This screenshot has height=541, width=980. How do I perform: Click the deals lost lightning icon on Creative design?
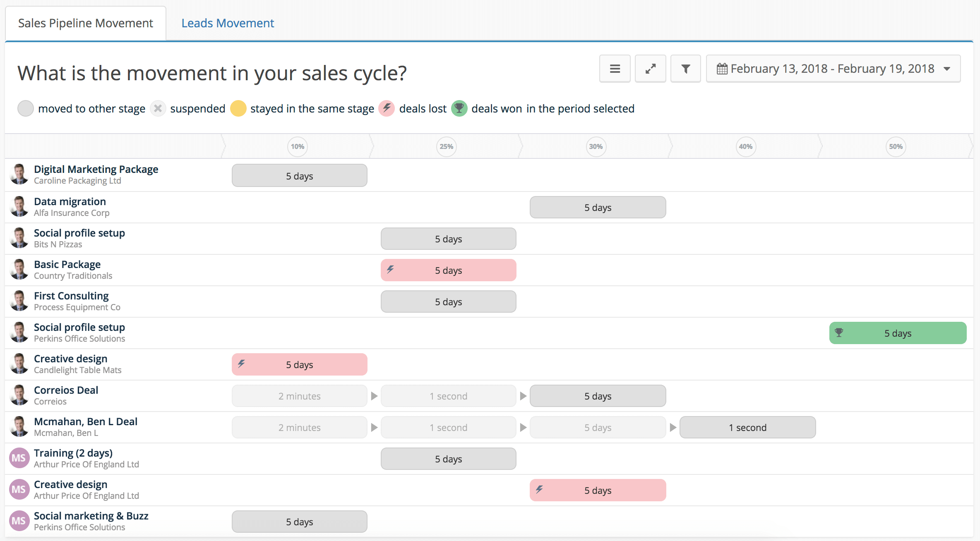241,364
